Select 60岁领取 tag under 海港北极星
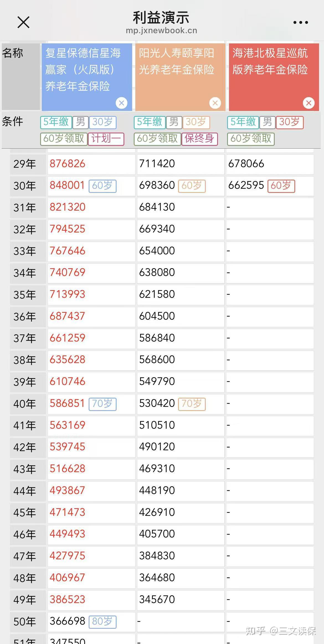Viewport: 324px width, 644px height. click(x=251, y=139)
